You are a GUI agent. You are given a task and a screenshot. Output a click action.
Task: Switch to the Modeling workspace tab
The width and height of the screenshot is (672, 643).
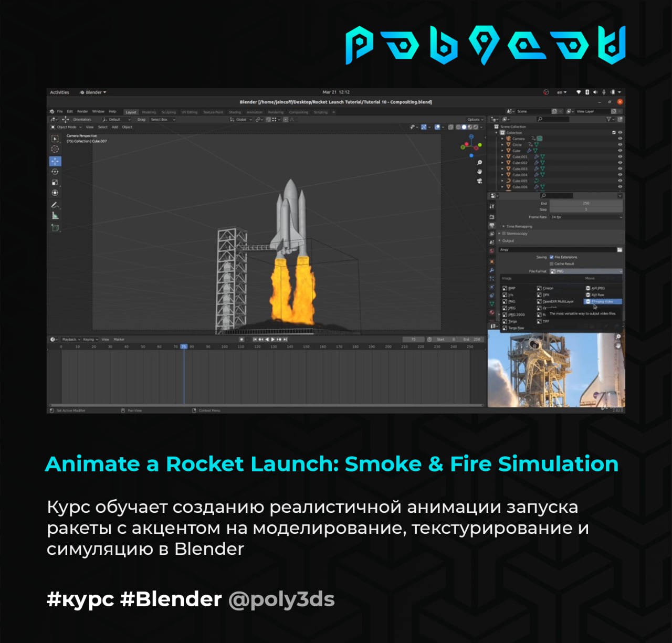(x=149, y=112)
